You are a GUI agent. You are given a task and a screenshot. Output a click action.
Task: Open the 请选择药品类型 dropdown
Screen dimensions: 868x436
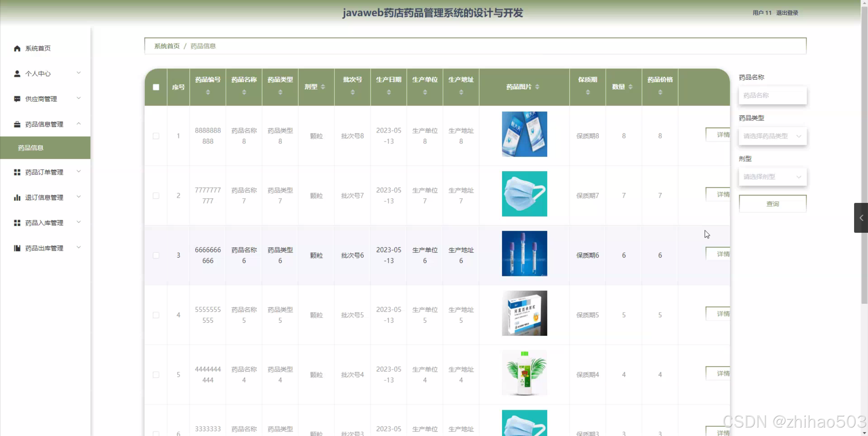point(772,136)
